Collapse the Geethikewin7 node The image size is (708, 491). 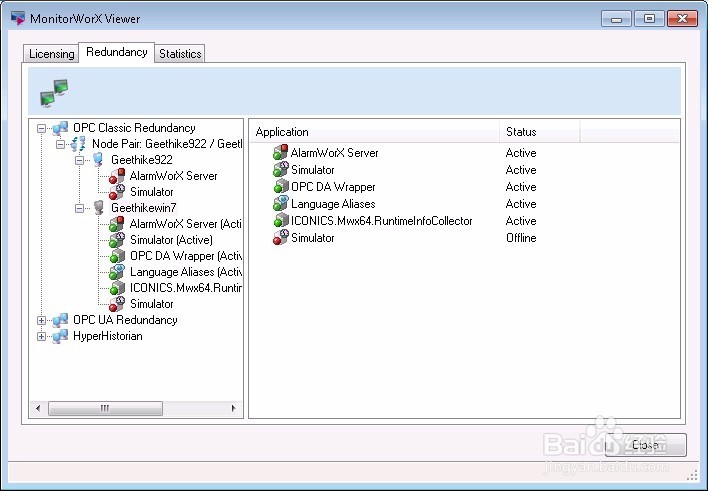79,208
